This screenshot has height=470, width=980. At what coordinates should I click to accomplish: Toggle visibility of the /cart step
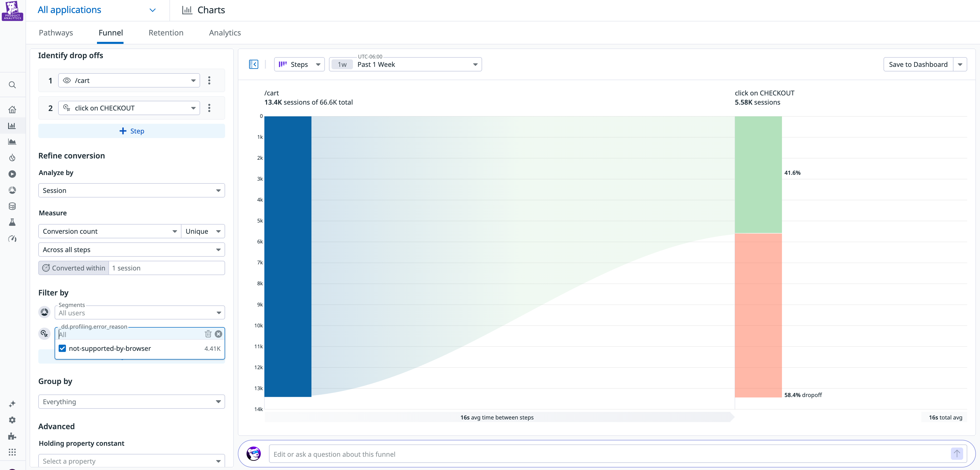(67, 80)
